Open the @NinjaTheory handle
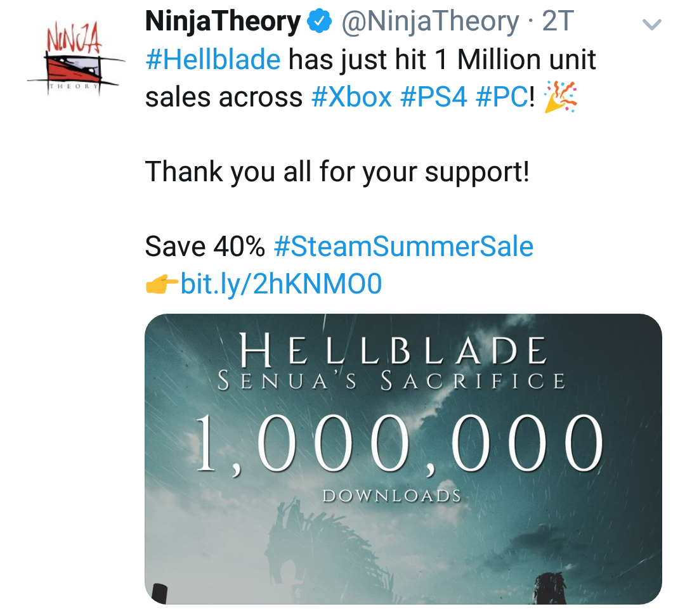This screenshot has height=616, width=685. 431,23
